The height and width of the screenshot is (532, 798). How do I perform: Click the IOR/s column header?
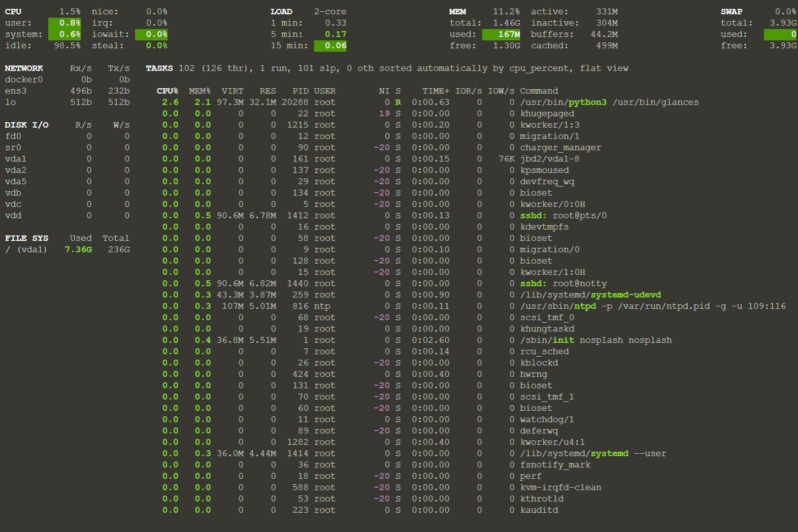[x=468, y=91]
